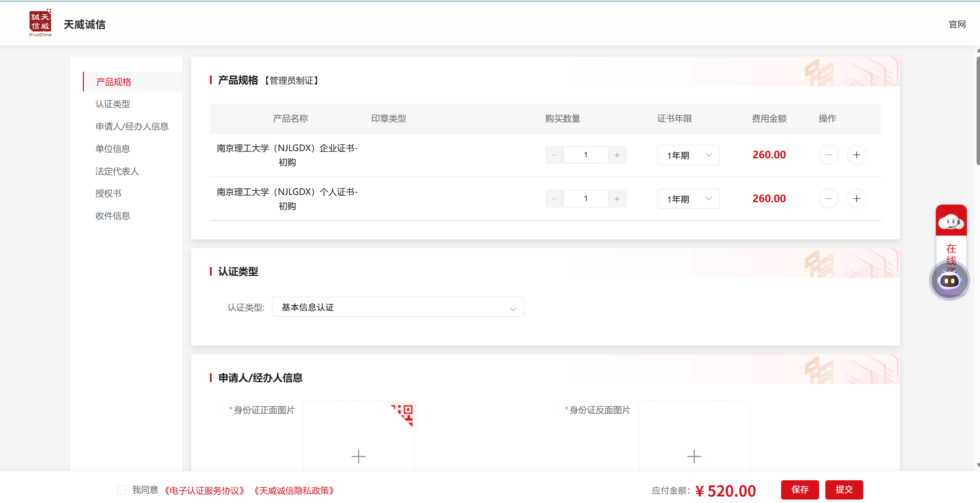
Task: Click the circular add-row icon for 个人证书
Action: click(x=856, y=198)
